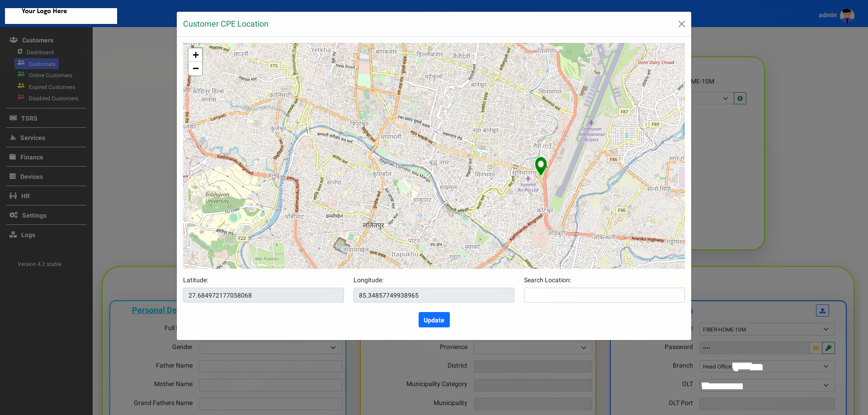868x415 pixels.
Task: Click the admin avatar picture
Action: pos(847,15)
